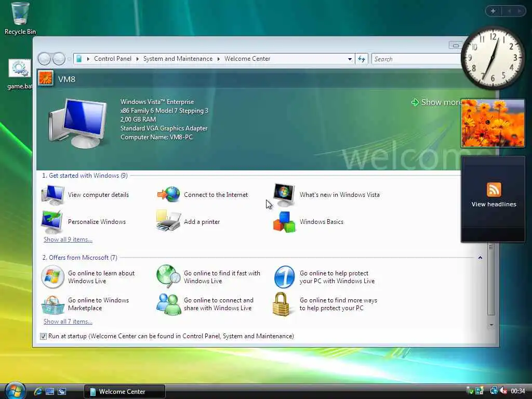
Task: Open the address bar history dropdown arrow
Action: coord(350,59)
